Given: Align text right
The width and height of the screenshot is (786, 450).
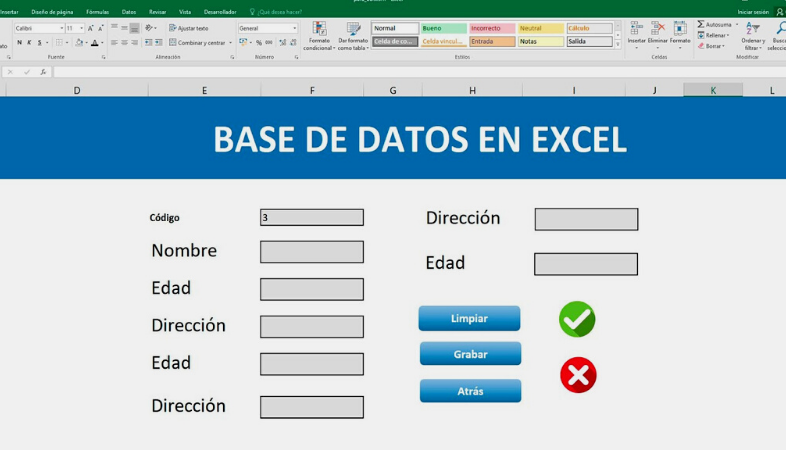Looking at the screenshot, I should [x=134, y=43].
